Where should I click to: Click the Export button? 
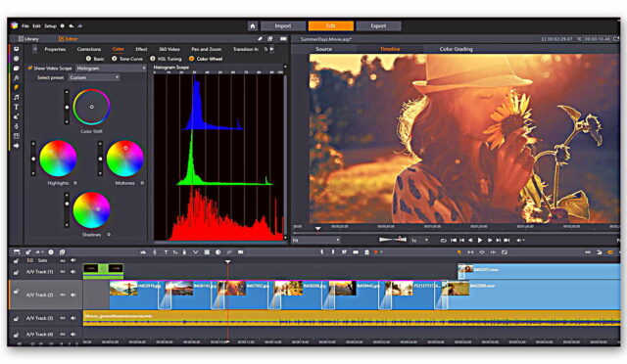[378, 26]
